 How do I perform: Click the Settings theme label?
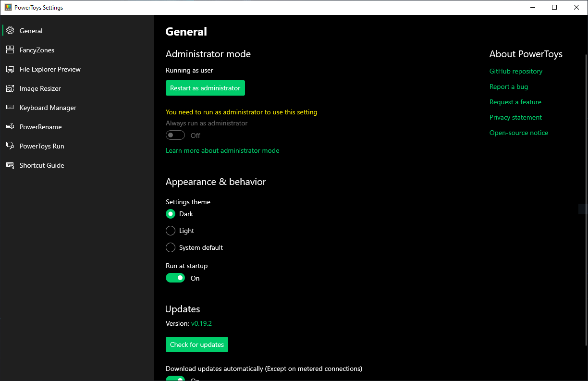(x=188, y=202)
